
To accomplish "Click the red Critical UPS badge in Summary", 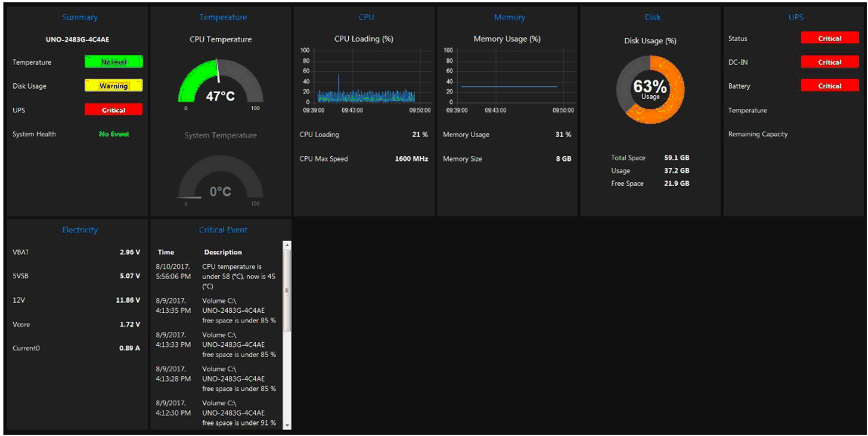I will (114, 110).
